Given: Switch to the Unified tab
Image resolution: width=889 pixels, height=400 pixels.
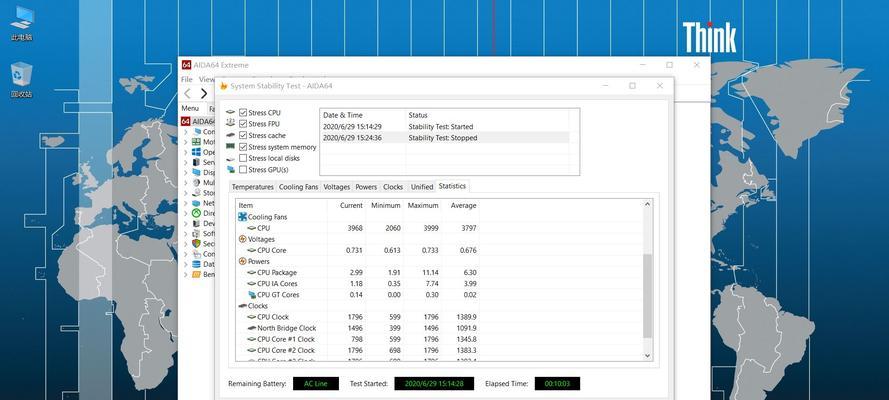Looking at the screenshot, I should tap(422, 187).
